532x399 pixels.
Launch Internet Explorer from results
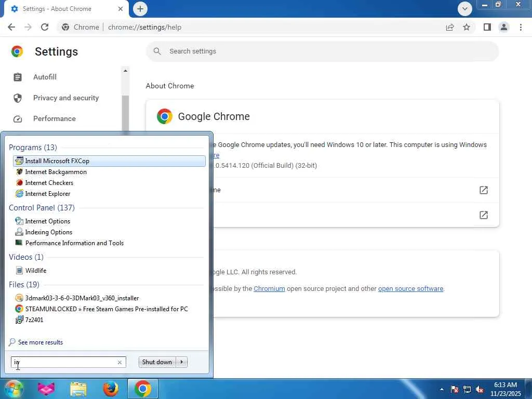click(109, 194)
